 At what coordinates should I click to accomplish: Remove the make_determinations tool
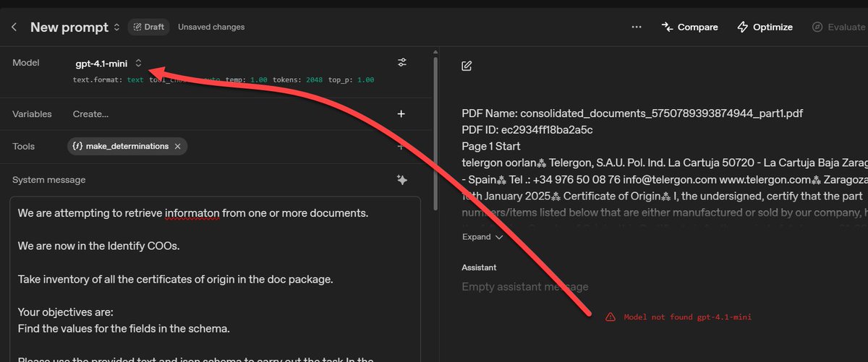pos(178,146)
